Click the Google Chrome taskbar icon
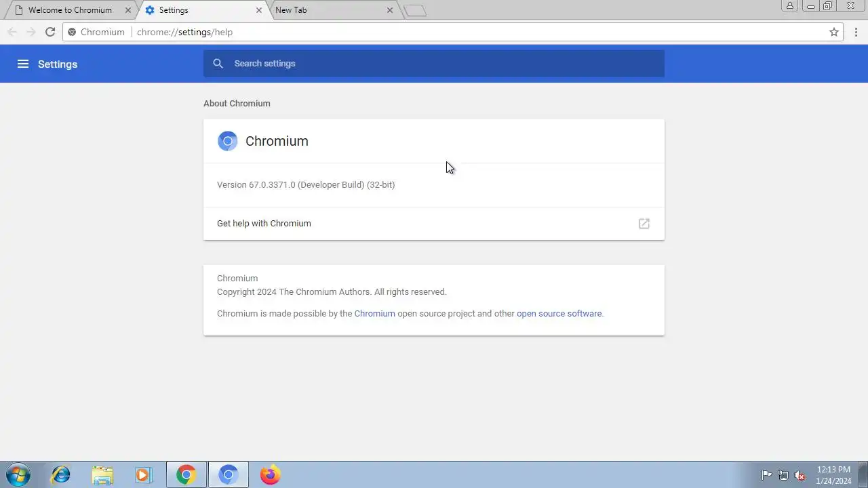 point(186,474)
